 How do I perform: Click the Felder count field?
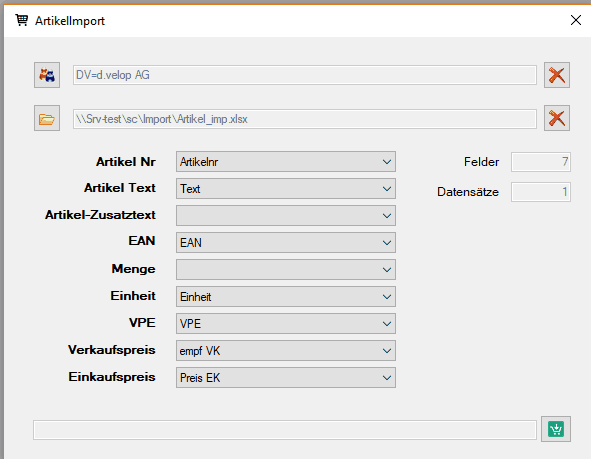[541, 162]
